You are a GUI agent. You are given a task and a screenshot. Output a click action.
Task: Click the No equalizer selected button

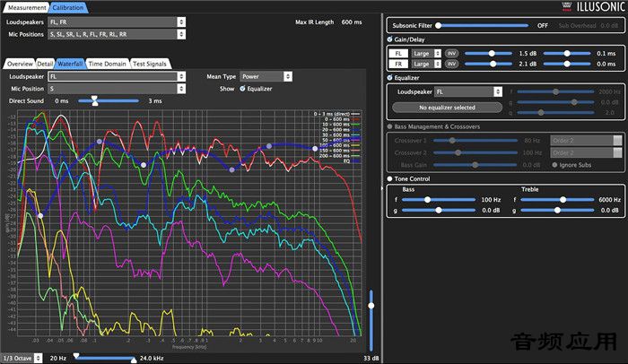click(x=447, y=108)
